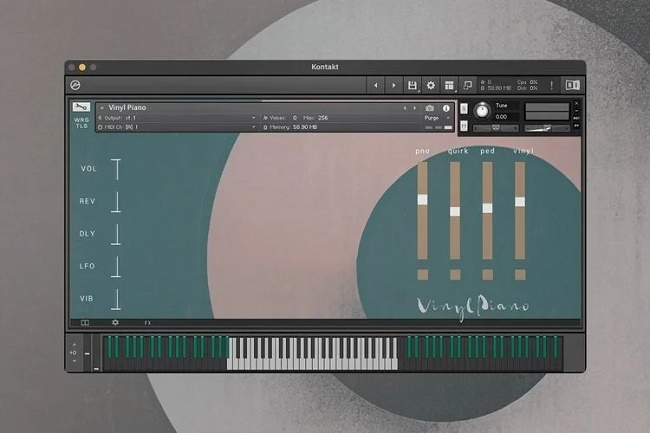The height and width of the screenshot is (433, 650).
Task: Toggle the square button under ped fader
Action: click(x=488, y=274)
